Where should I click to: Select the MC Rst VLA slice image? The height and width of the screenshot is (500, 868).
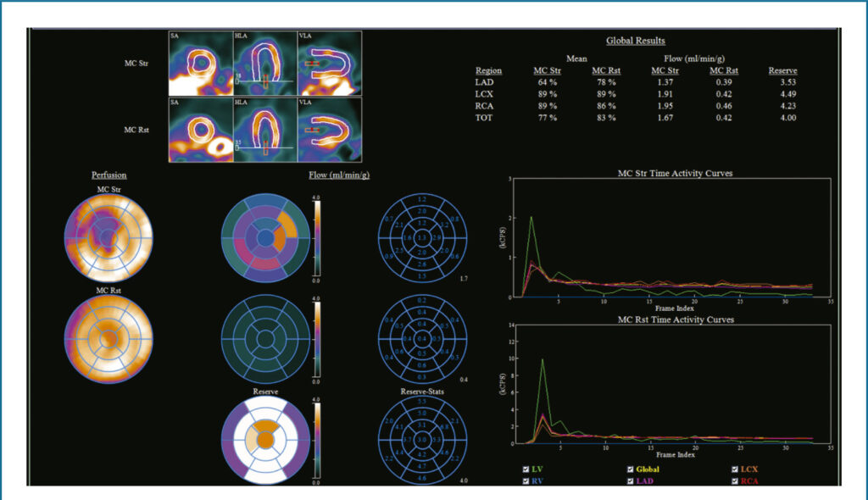click(x=330, y=131)
